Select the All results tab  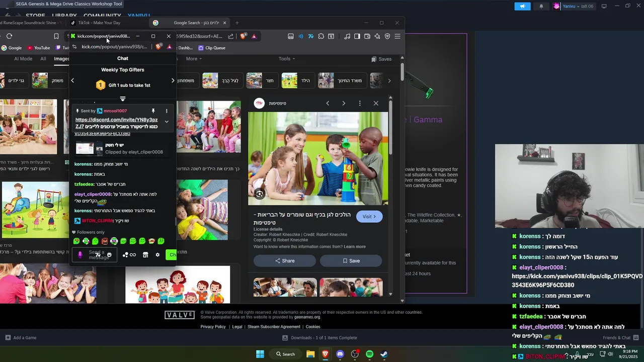[x=43, y=59]
